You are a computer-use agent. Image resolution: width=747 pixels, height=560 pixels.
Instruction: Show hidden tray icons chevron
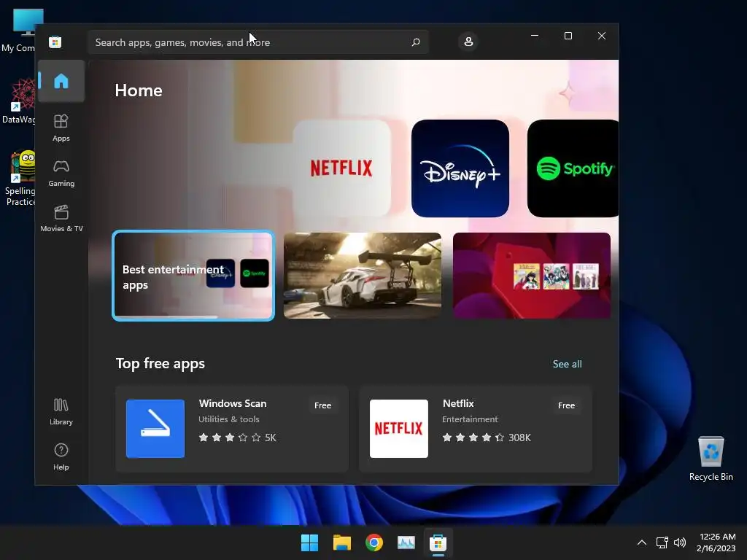[x=642, y=542]
